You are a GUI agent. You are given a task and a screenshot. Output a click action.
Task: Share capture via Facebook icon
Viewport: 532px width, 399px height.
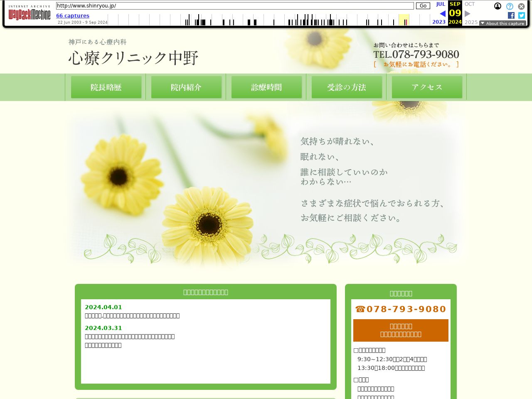point(511,15)
